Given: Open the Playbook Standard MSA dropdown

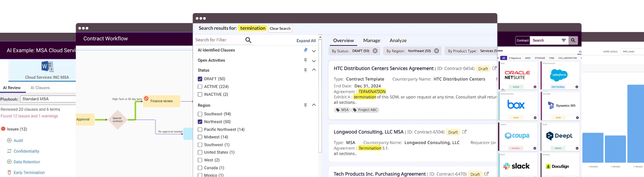Looking at the screenshot, I should pos(48,99).
